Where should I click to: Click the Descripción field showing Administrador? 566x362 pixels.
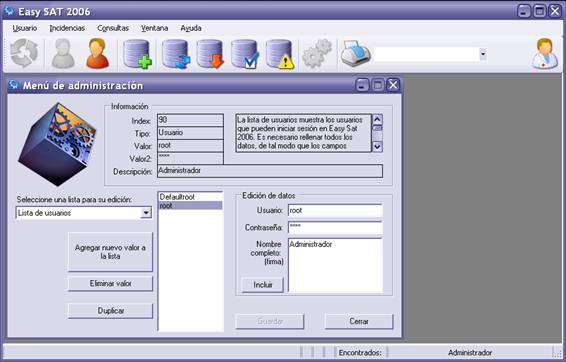tap(270, 171)
